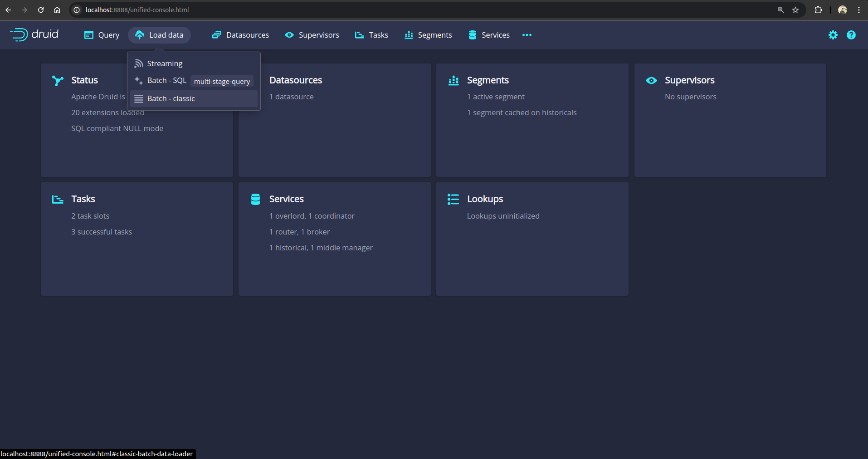Go to the Datasources tab

pos(240,35)
